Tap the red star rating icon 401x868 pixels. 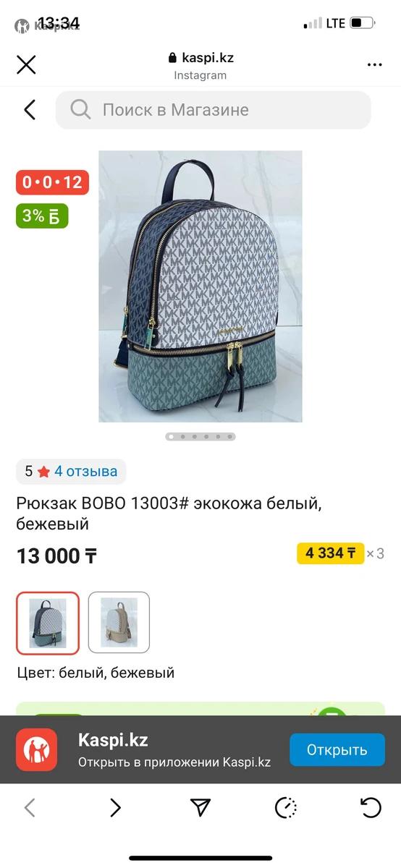click(x=43, y=472)
